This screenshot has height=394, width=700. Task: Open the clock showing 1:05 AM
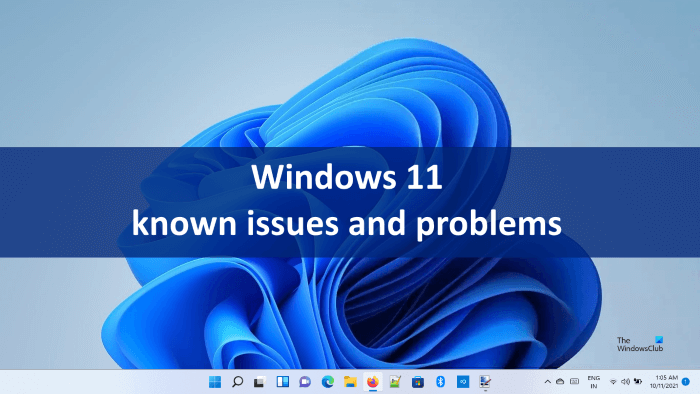(664, 382)
